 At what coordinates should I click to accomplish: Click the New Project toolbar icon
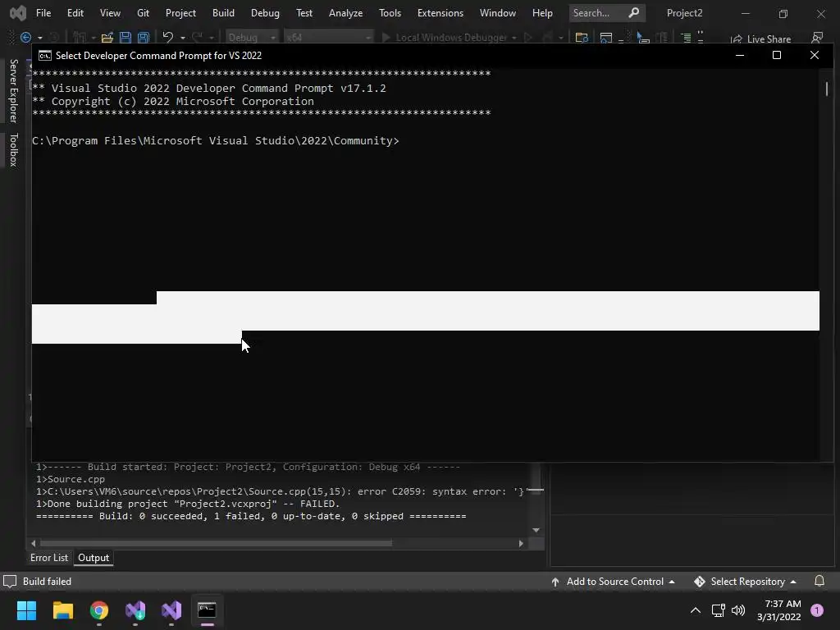coord(80,37)
